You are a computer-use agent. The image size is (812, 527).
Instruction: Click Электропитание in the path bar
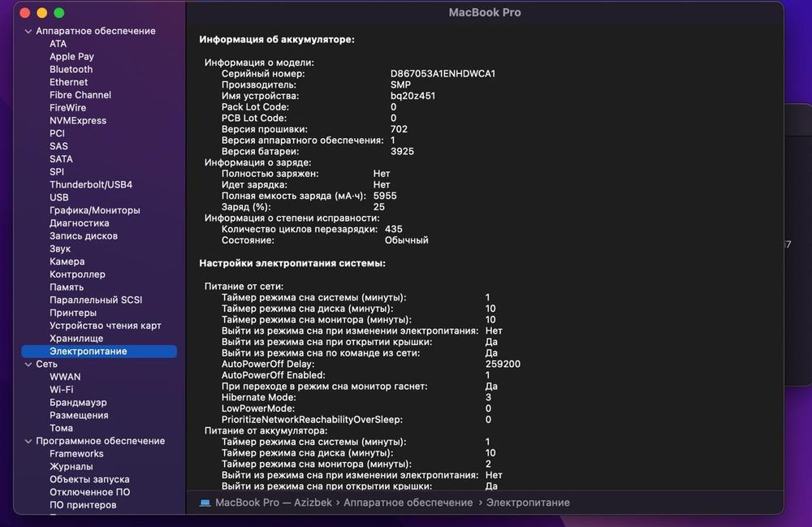(528, 503)
